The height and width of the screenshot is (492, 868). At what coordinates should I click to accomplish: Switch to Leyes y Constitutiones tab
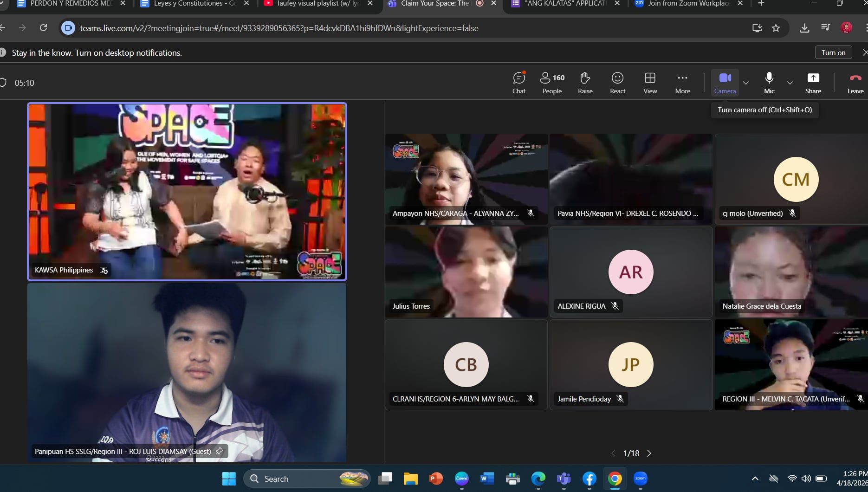click(195, 4)
